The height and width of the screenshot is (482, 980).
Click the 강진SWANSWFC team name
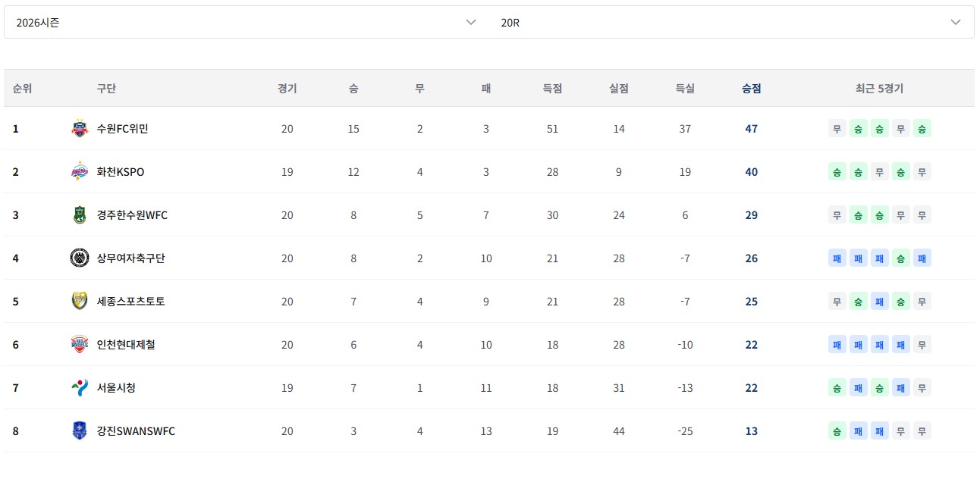pyautogui.click(x=136, y=431)
